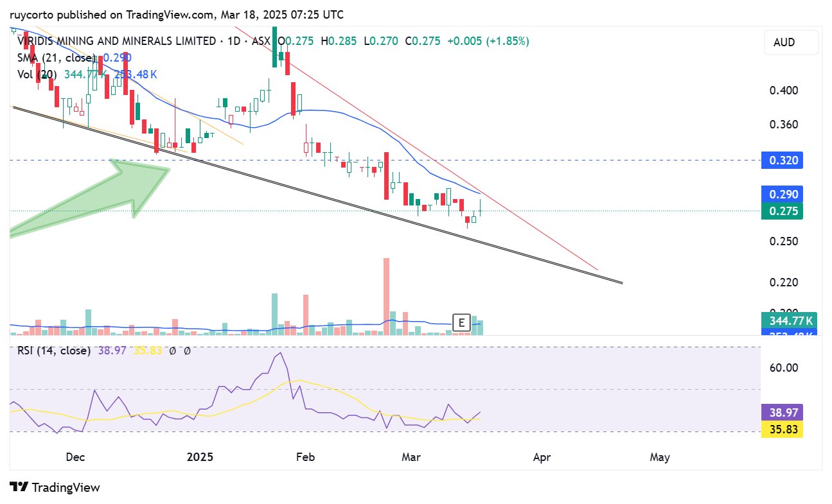Screen dimensions: 832x504
Task: Click the 60.00 RSI scale value
Action: tap(784, 368)
